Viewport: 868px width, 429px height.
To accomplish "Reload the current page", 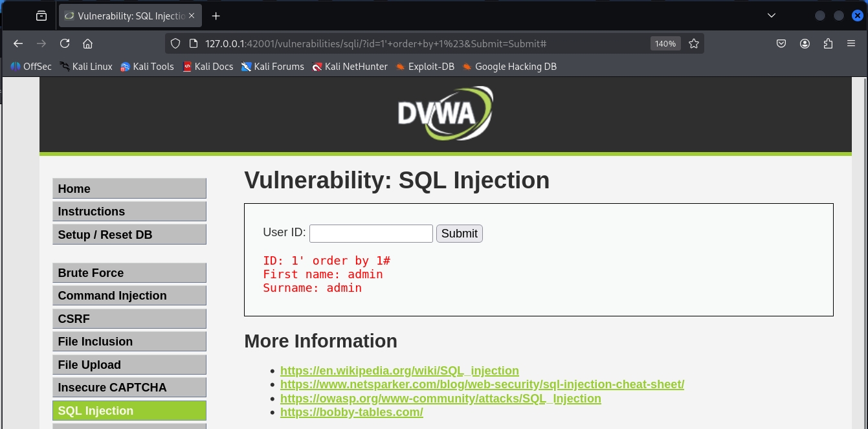I will pyautogui.click(x=65, y=43).
